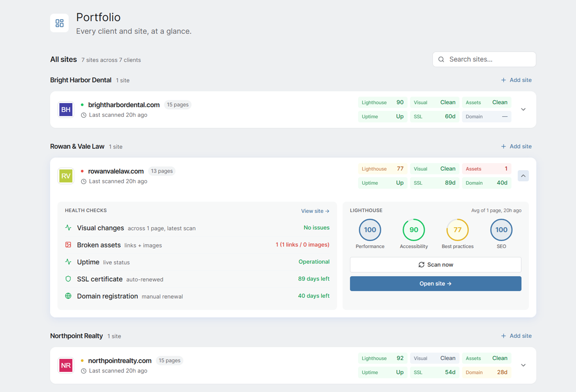The width and height of the screenshot is (576, 392).
Task: Click the Best practices 77 score gauge
Action: click(x=458, y=230)
